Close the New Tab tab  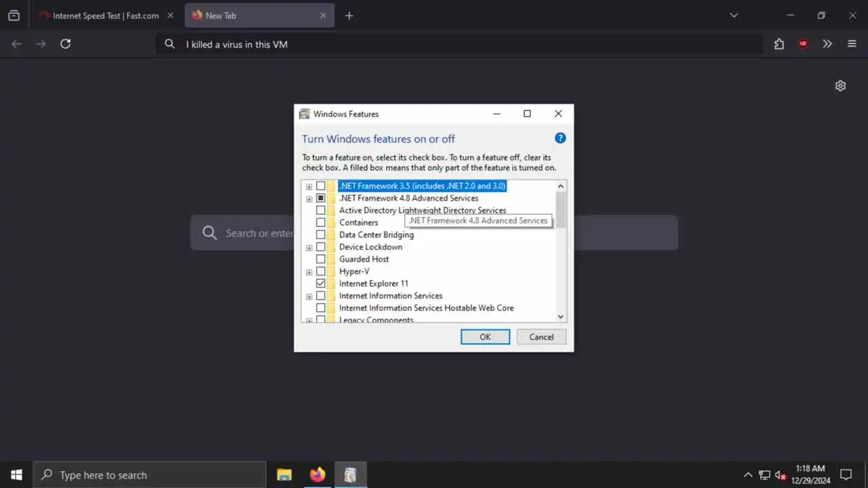[323, 16]
